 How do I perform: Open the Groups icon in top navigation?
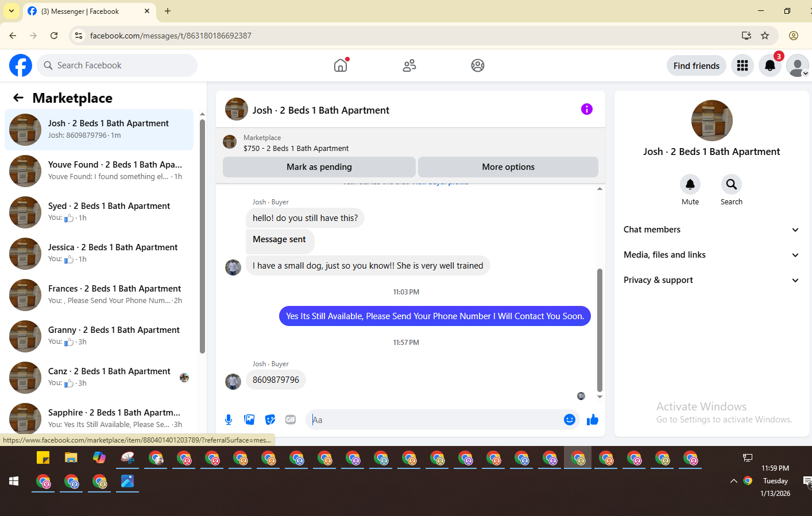tap(478, 65)
